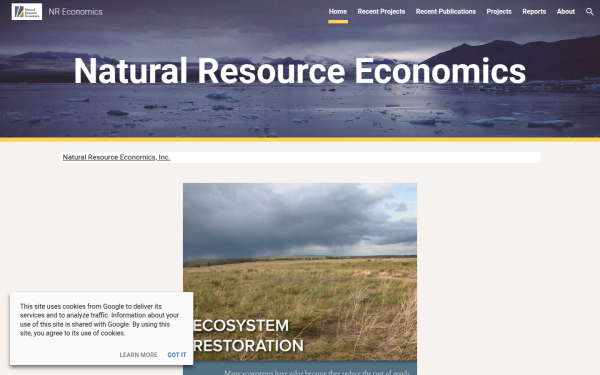600x375 pixels.
Task: Open the NR Economics site title
Action: coord(75,12)
